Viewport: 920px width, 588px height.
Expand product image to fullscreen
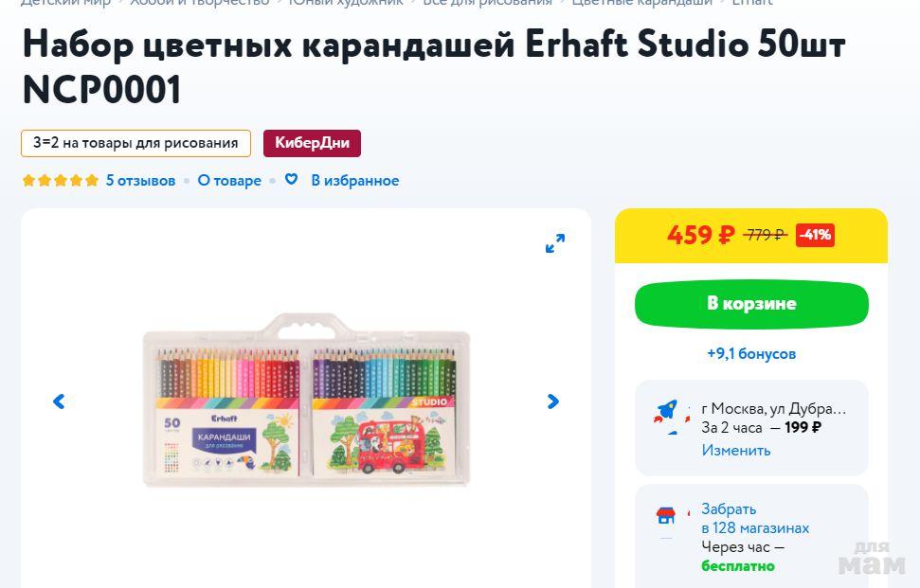coord(555,243)
